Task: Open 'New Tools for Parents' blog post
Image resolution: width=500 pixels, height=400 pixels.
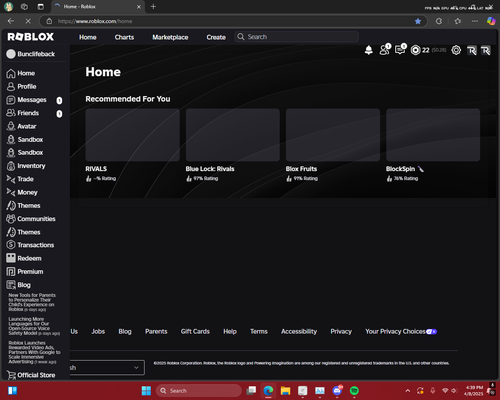Action: click(x=32, y=302)
